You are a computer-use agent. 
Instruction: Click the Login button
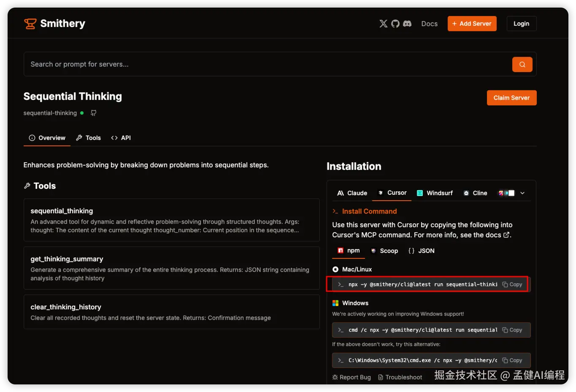tap(521, 24)
